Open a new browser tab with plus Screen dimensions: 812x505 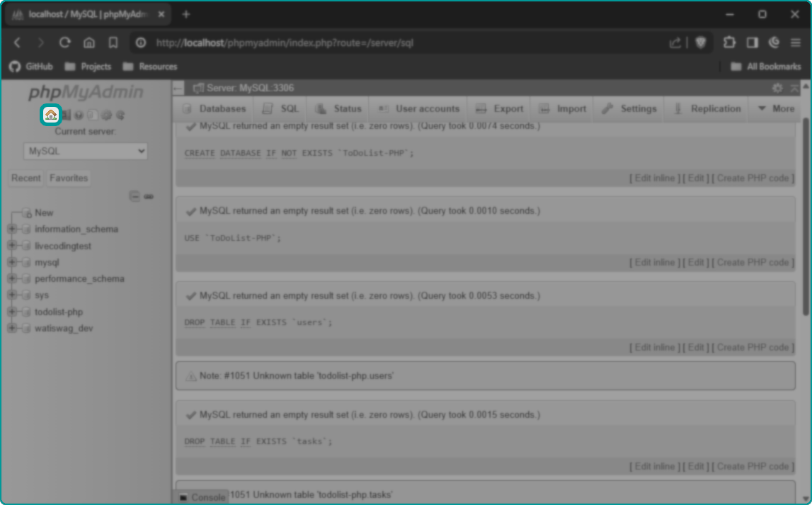click(186, 14)
